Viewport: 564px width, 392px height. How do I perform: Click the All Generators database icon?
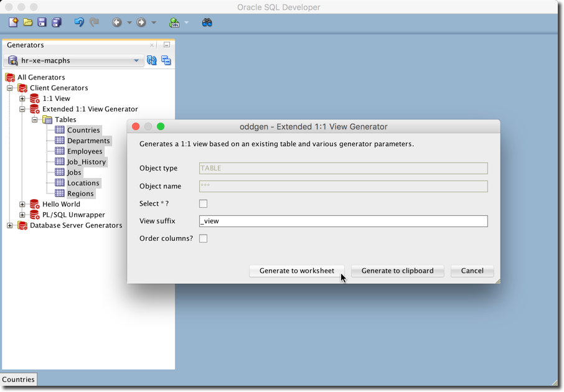(x=10, y=77)
